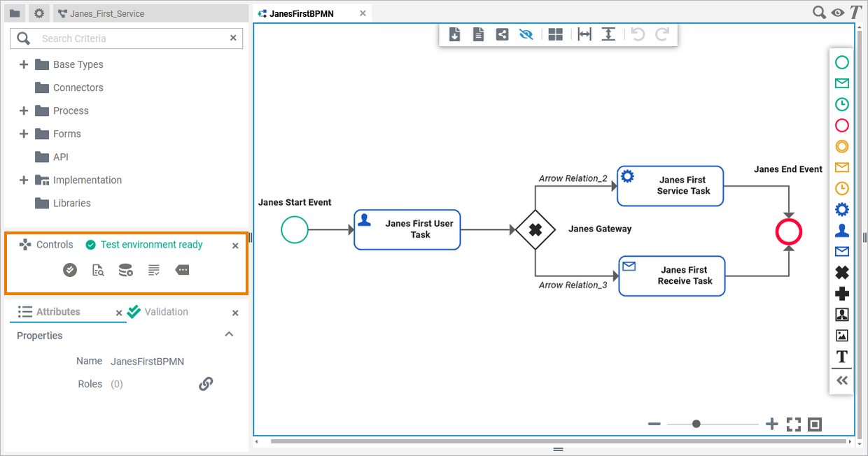Toggle the grid layout icon in toolbar
The width and height of the screenshot is (868, 456).
pos(556,34)
